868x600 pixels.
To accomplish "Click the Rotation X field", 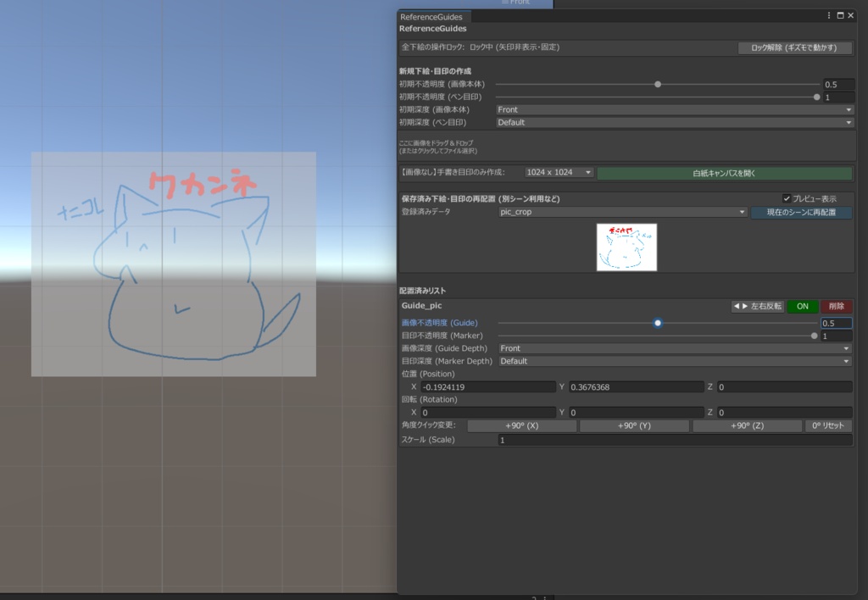I will tap(488, 413).
